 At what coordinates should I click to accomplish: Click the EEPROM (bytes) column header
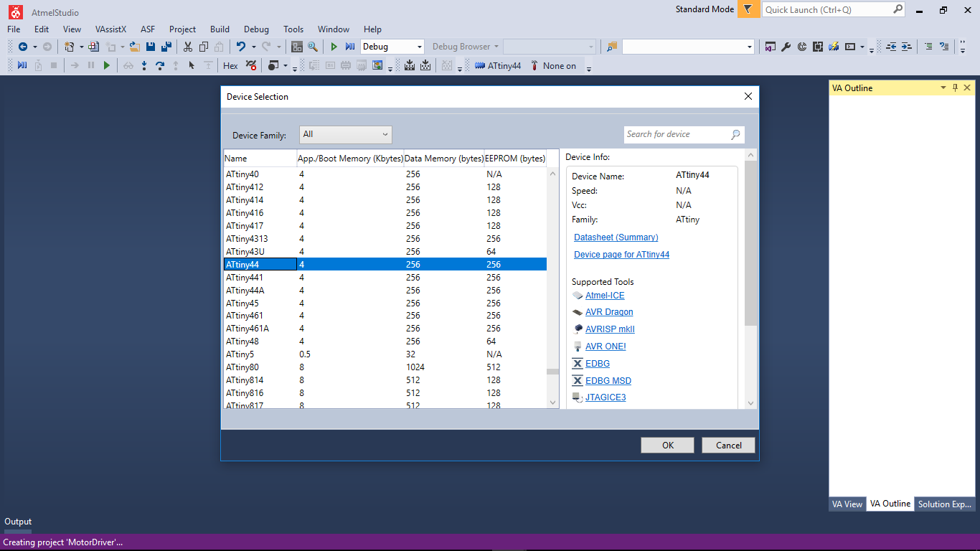[x=515, y=159]
